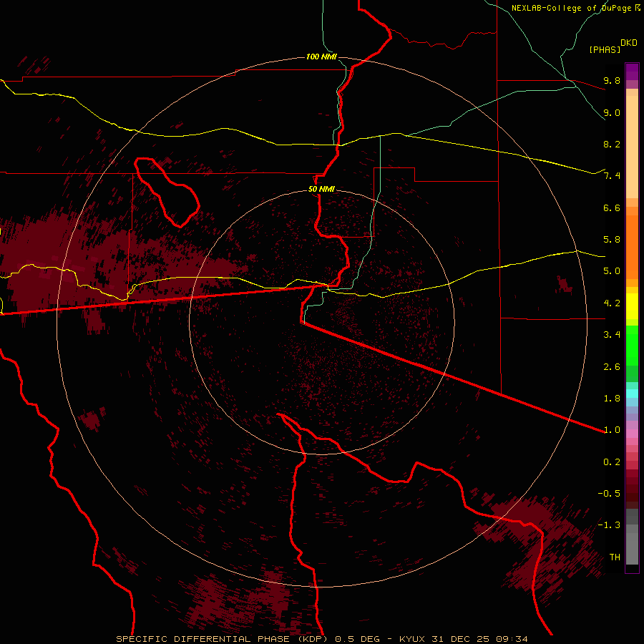Click the 8.2 value on the color scale
Viewport: 644px width, 644px height.
click(612, 144)
